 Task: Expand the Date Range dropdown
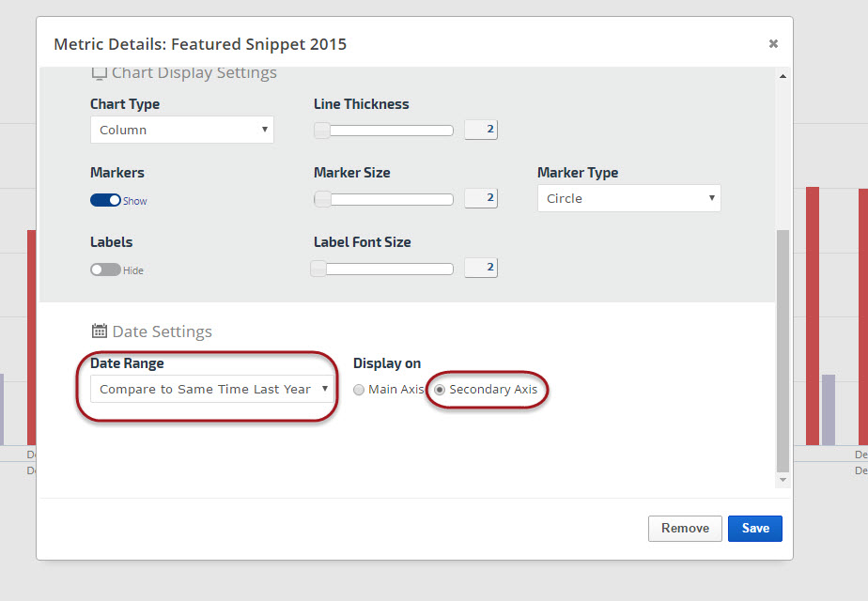(212, 389)
